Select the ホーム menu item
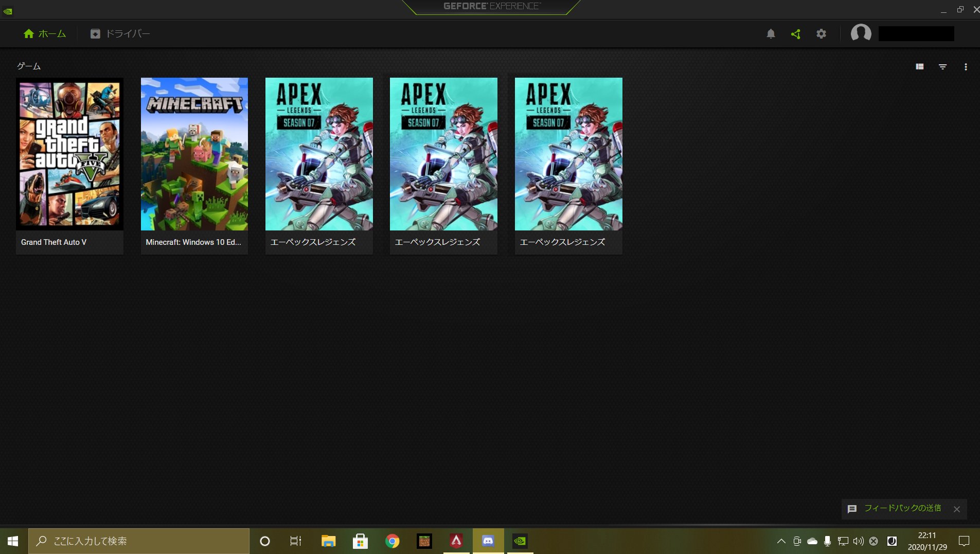This screenshot has width=980, height=554. click(51, 33)
